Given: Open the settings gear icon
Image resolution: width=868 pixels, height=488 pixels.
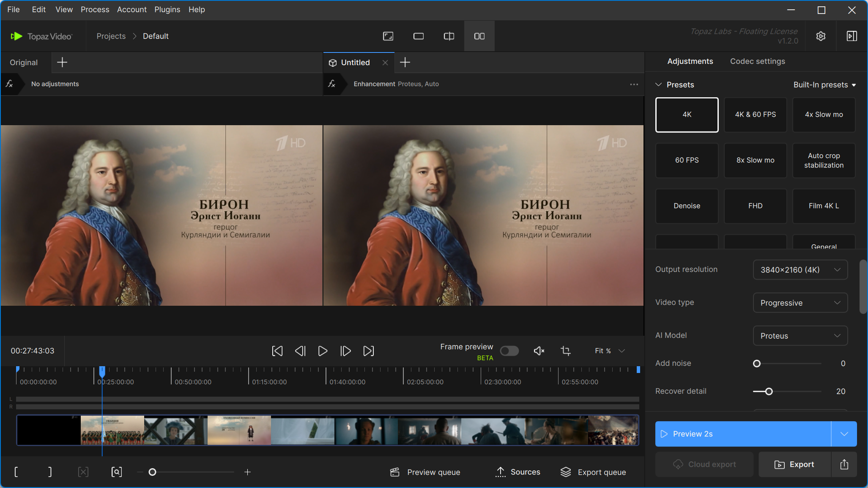Looking at the screenshot, I should tap(821, 36).
